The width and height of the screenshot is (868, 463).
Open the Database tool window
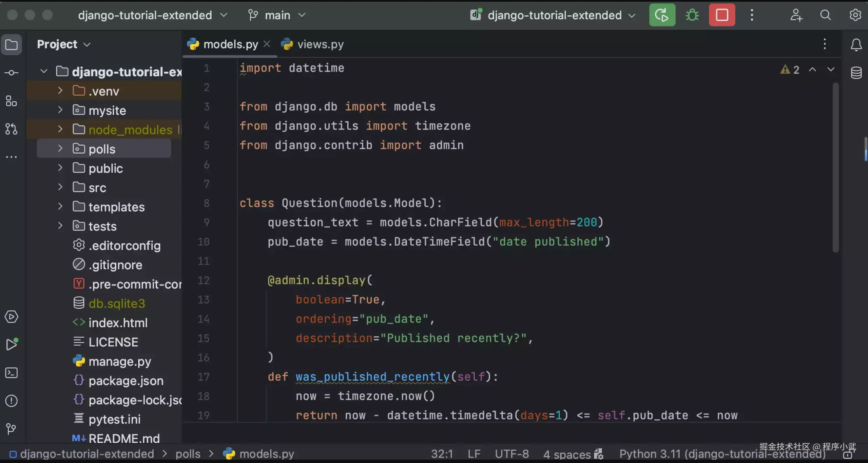pyautogui.click(x=856, y=73)
